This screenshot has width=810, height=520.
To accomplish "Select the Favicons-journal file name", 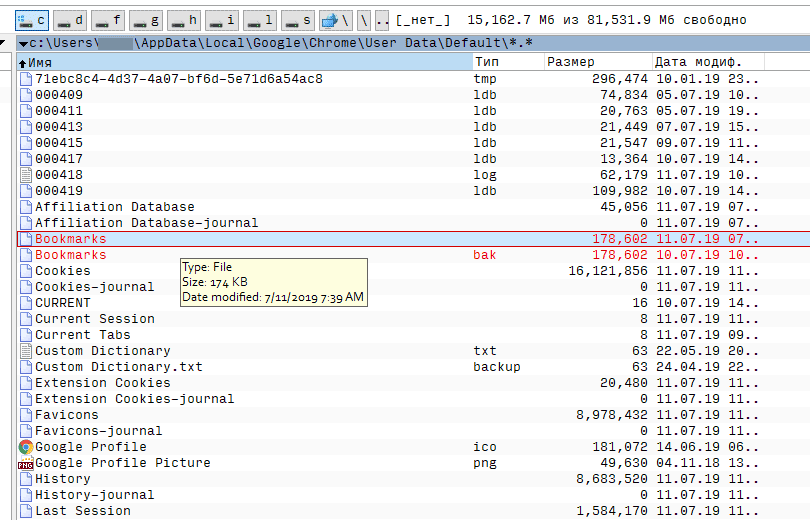I will point(99,431).
